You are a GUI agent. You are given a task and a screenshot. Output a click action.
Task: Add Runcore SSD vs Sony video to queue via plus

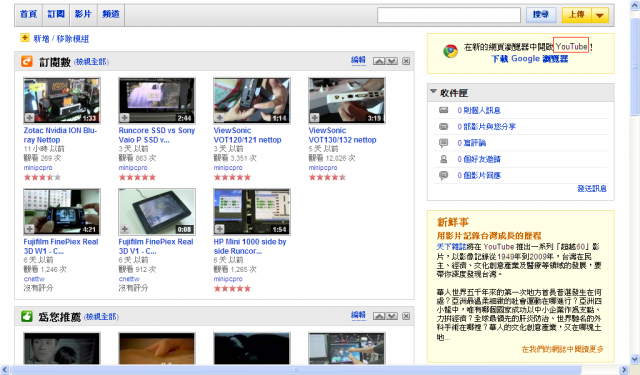pos(125,118)
